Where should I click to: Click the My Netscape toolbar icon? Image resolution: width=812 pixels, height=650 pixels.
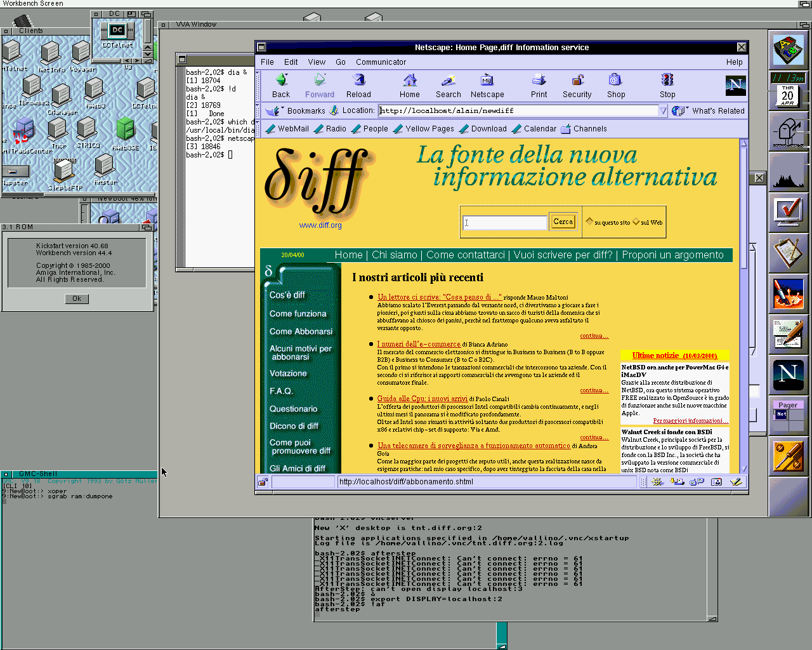tap(487, 81)
